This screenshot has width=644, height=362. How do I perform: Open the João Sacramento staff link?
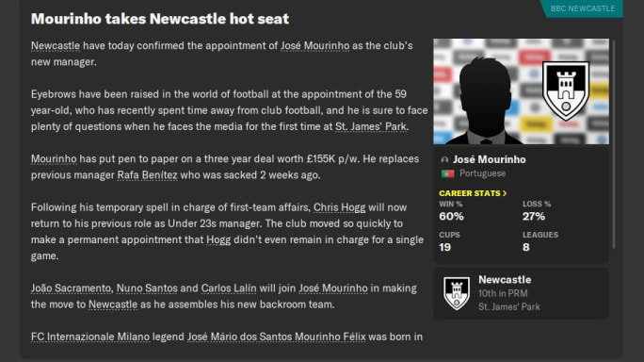(x=71, y=288)
